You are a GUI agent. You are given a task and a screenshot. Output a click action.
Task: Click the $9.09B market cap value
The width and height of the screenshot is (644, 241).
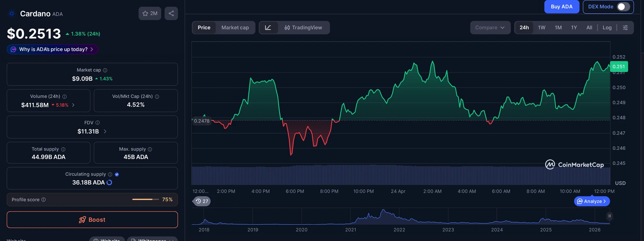click(x=82, y=79)
